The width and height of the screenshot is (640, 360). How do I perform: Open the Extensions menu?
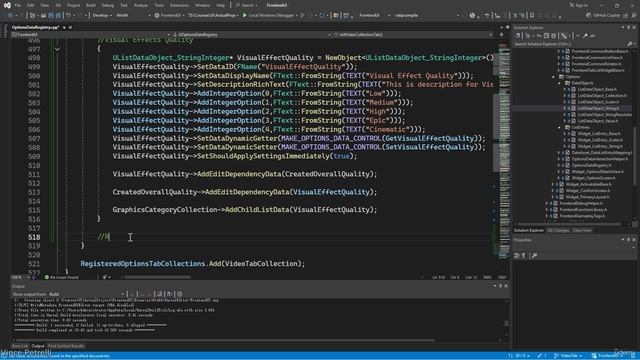coord(179,5)
